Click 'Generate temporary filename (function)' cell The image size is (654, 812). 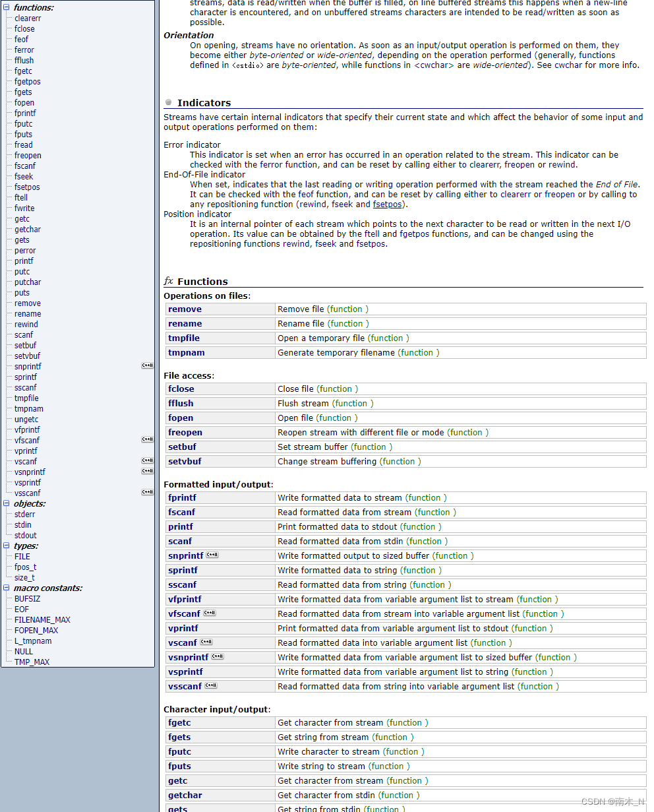[x=461, y=353]
